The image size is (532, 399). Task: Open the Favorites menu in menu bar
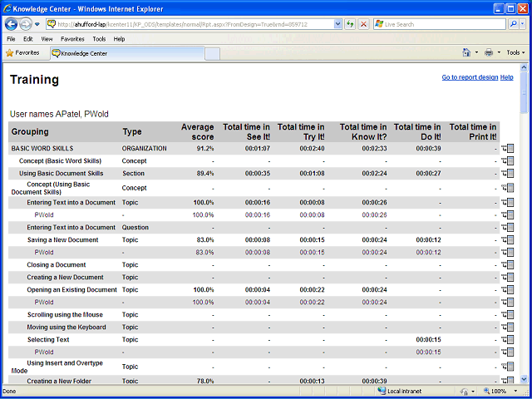pos(72,39)
